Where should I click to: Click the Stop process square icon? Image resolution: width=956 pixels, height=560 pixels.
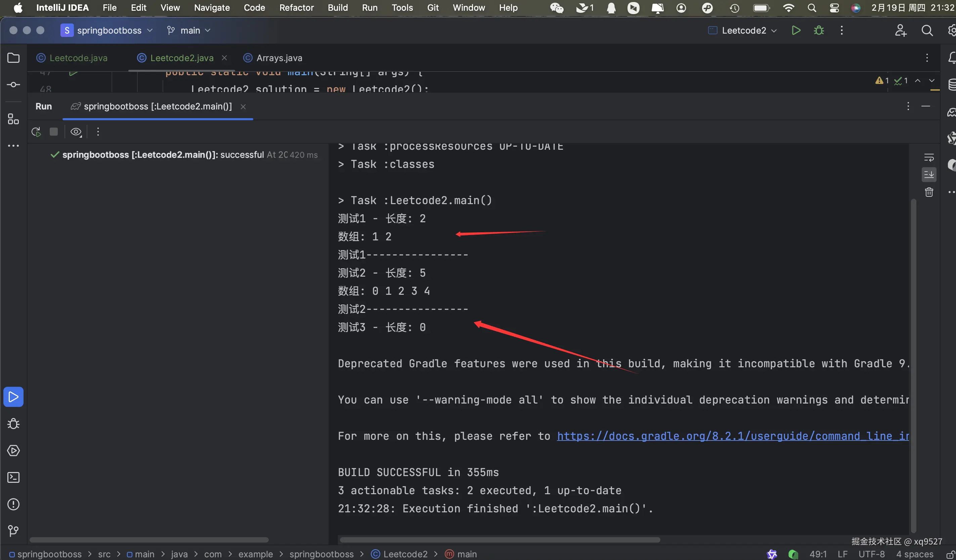(x=54, y=132)
